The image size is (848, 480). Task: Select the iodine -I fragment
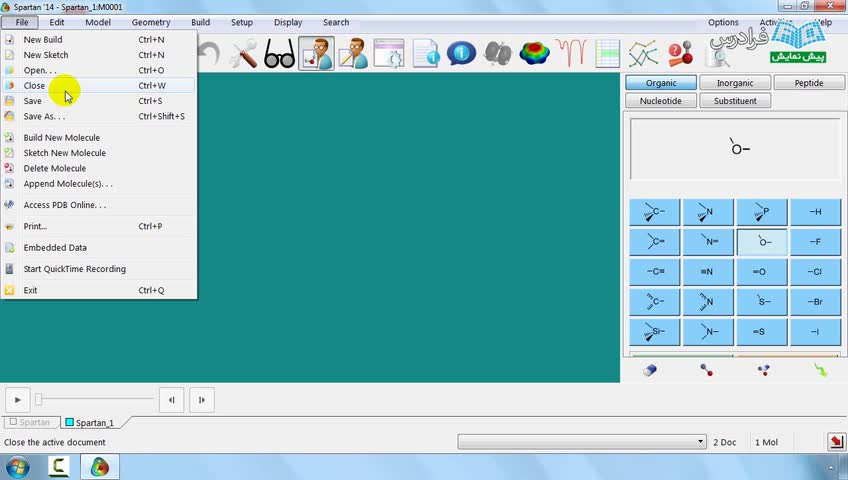click(815, 332)
